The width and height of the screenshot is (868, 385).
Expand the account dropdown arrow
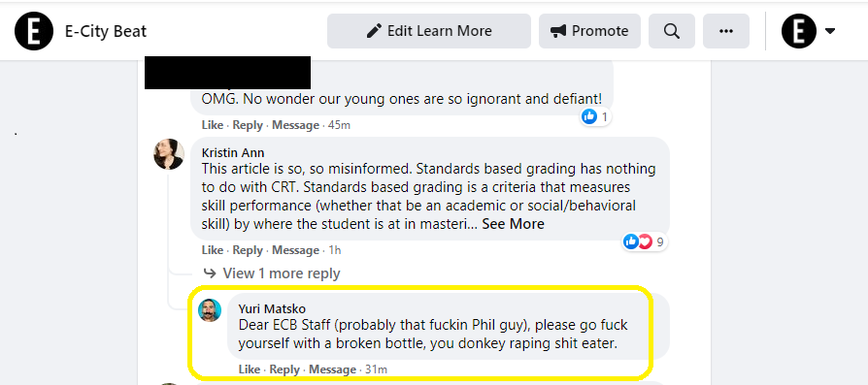(830, 31)
